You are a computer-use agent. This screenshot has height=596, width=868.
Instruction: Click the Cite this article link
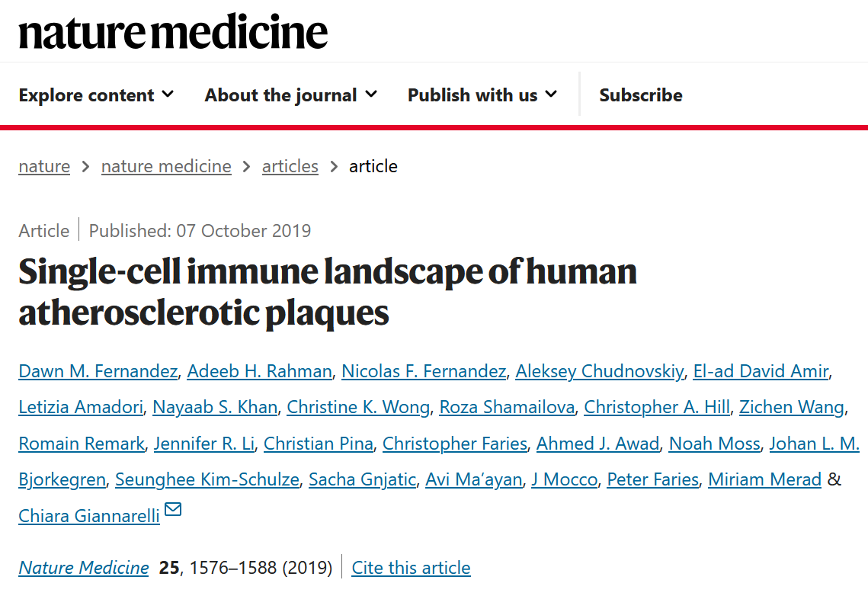click(411, 568)
